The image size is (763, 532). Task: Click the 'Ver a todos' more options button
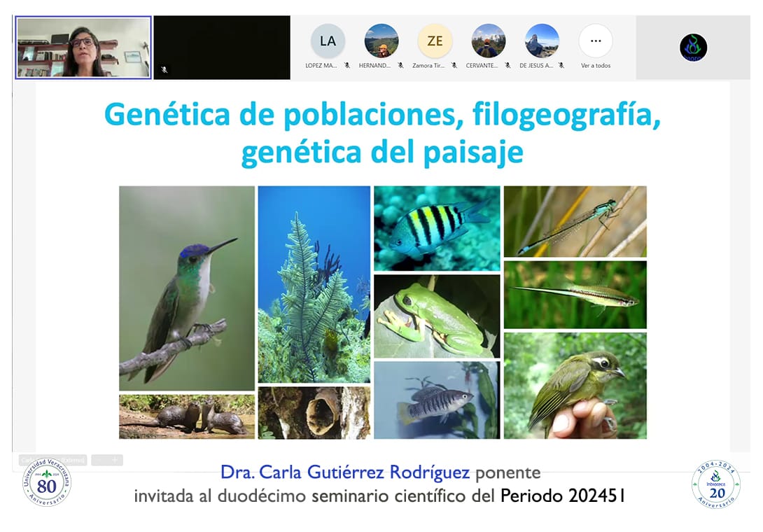596,41
